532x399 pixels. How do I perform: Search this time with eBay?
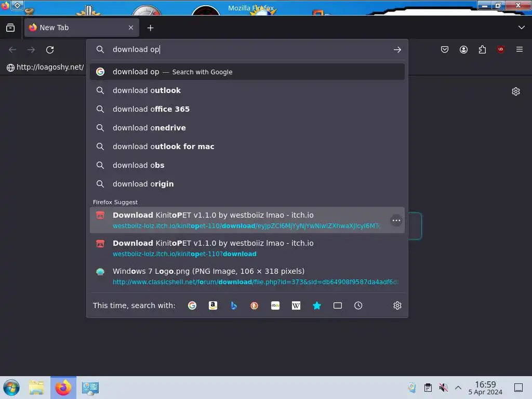pos(275,305)
